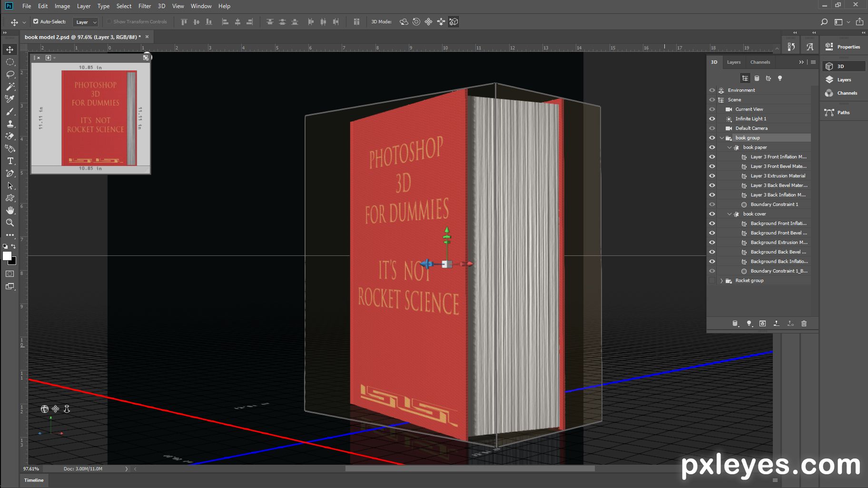Select the Hand tool
This screenshot has height=488, width=868.
tap(10, 210)
